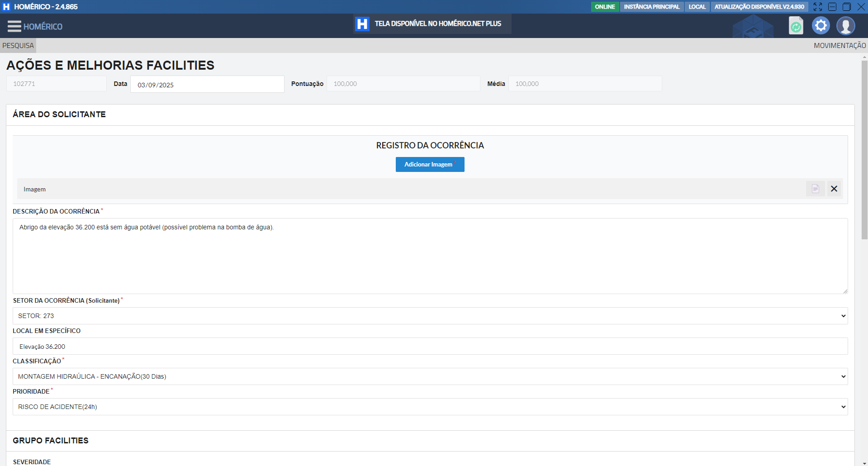868x466 pixels.
Task: Click the Adicionar Imagem button
Action: click(x=430, y=164)
